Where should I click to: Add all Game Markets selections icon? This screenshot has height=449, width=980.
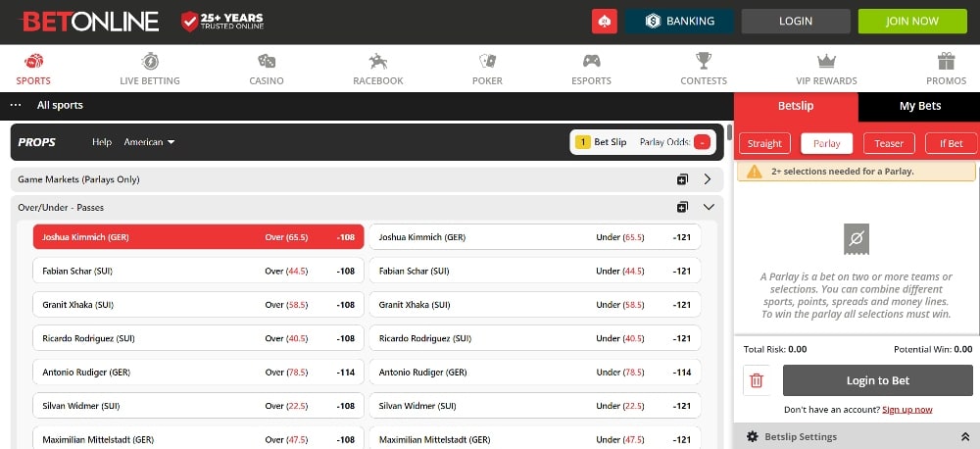coord(682,179)
